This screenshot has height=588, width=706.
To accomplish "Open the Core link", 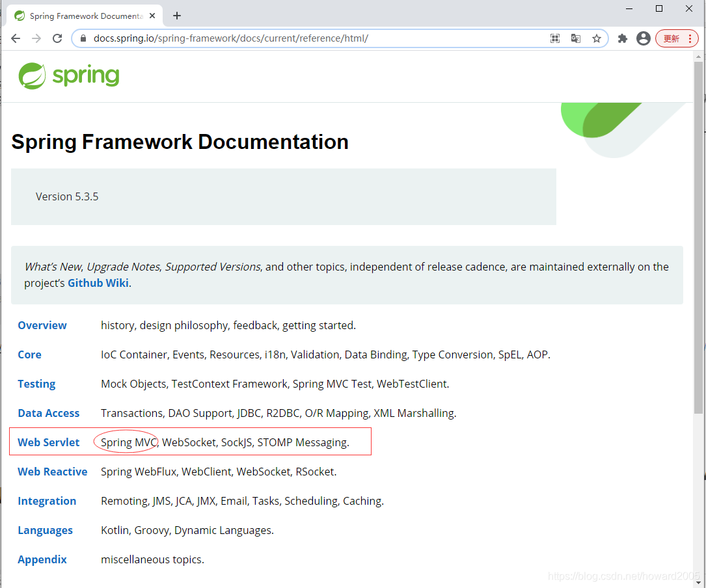I will coord(30,354).
